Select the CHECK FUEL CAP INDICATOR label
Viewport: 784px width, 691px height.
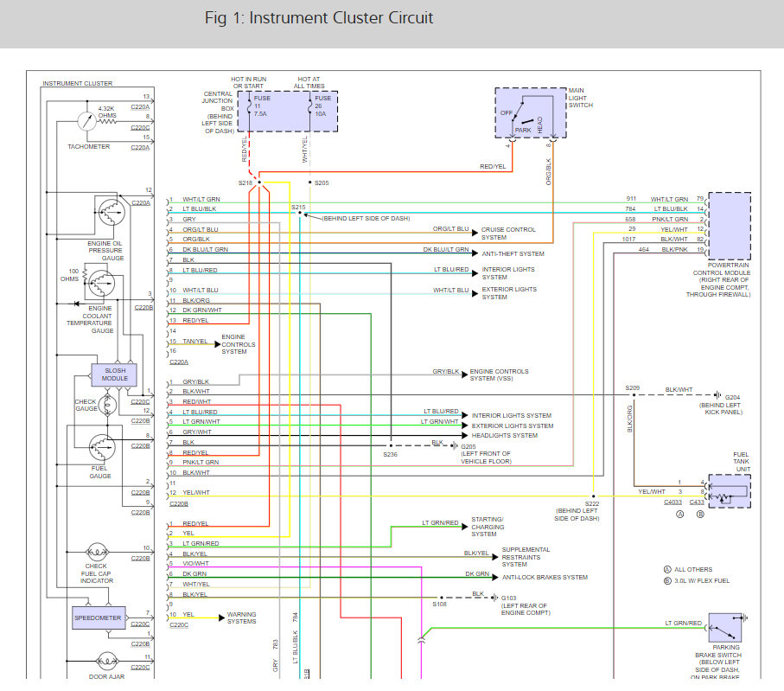[x=97, y=573]
